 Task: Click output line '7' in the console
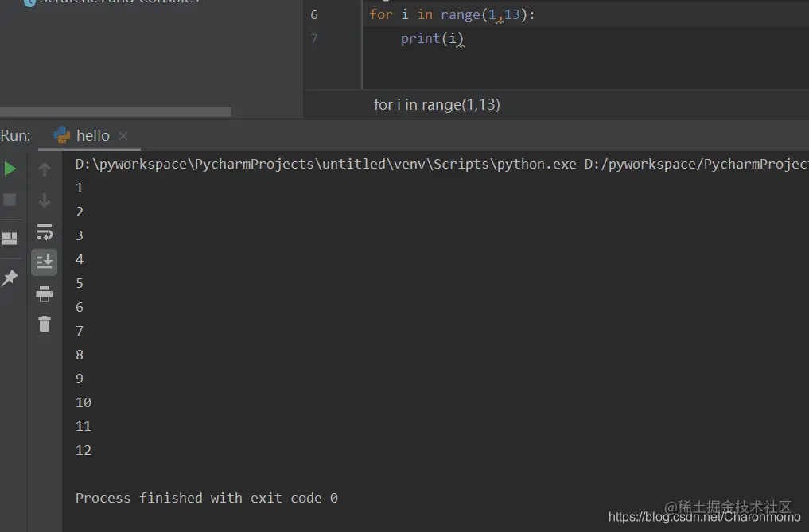pyautogui.click(x=80, y=331)
